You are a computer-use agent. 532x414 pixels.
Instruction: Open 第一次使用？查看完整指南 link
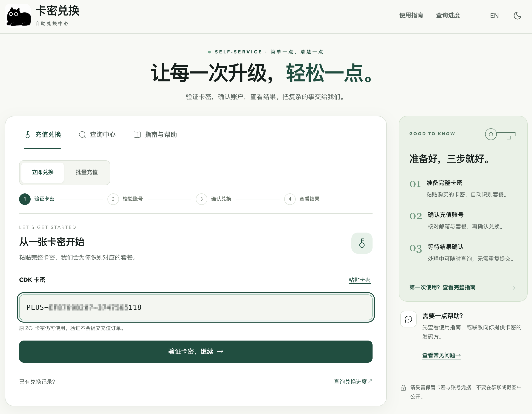click(x=442, y=287)
